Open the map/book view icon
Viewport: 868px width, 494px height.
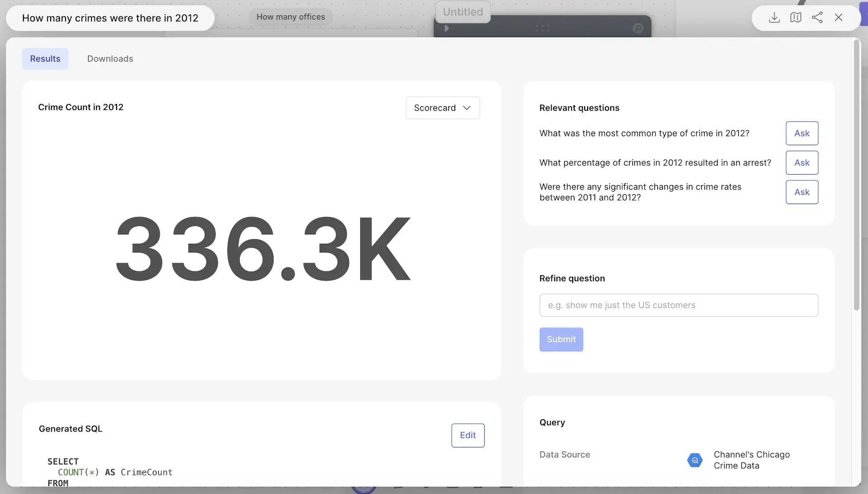(796, 18)
